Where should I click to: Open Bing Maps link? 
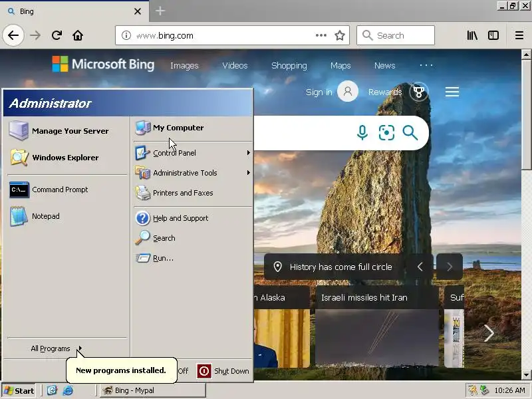[340, 65]
